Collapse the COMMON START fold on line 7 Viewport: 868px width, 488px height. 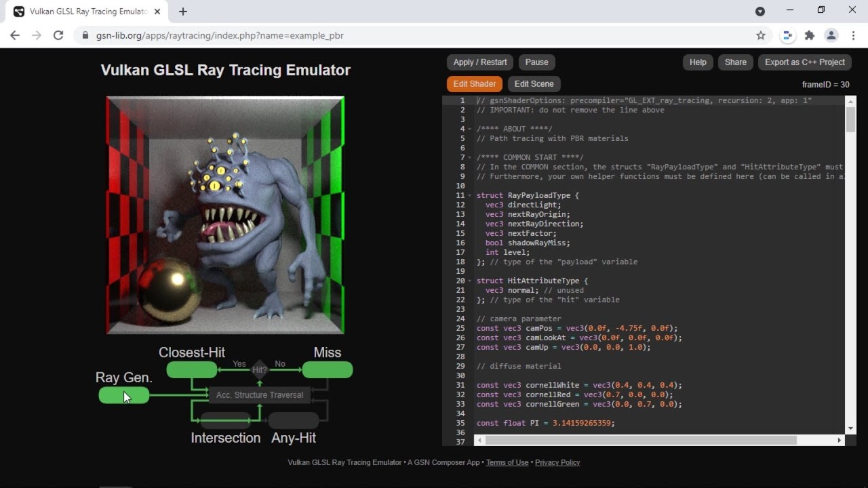(470, 157)
